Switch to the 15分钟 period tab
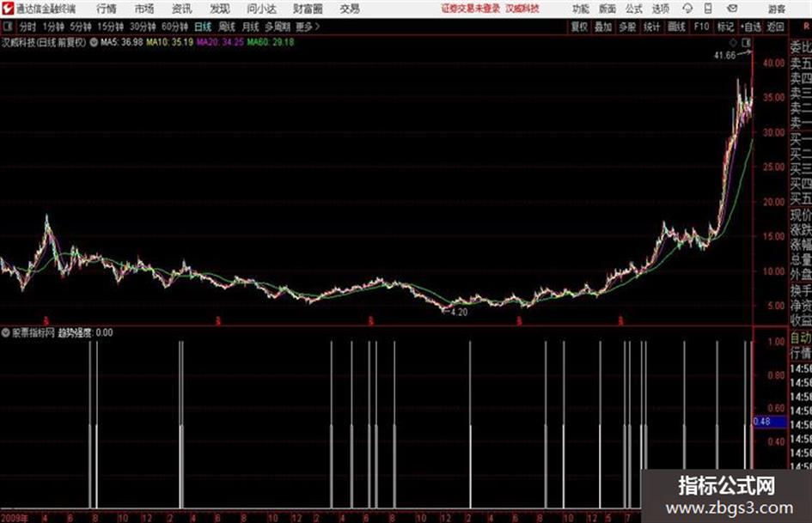Image resolution: width=812 pixels, height=523 pixels. [110, 27]
